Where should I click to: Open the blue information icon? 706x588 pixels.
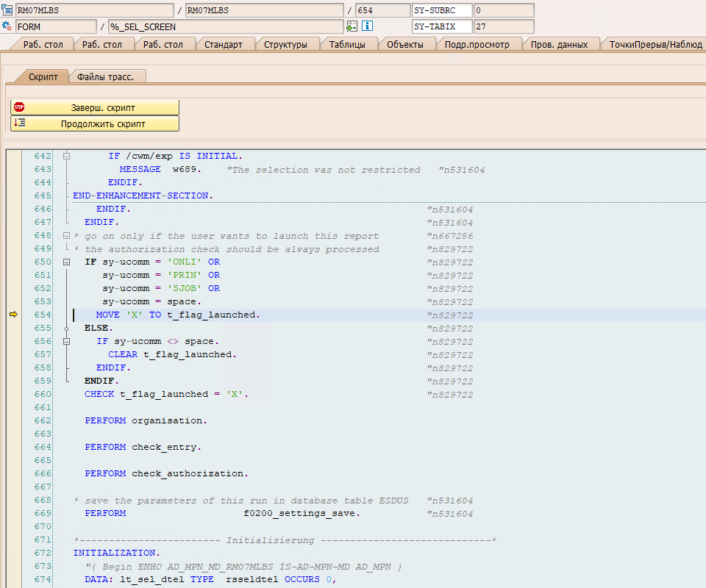tap(366, 26)
